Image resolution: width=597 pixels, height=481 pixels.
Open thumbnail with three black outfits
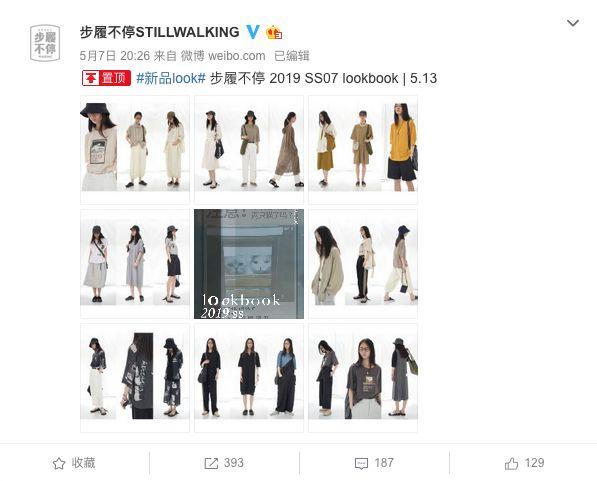(249, 378)
